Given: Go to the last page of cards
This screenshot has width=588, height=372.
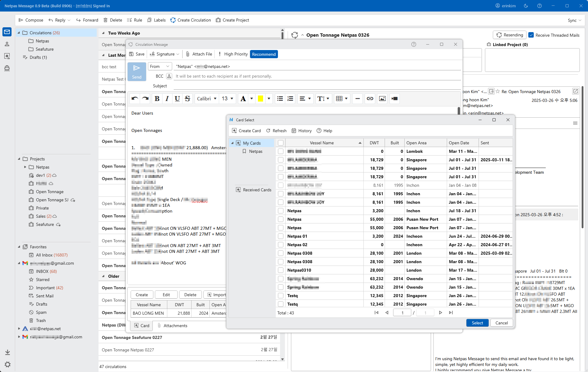Looking at the screenshot, I should [451, 313].
